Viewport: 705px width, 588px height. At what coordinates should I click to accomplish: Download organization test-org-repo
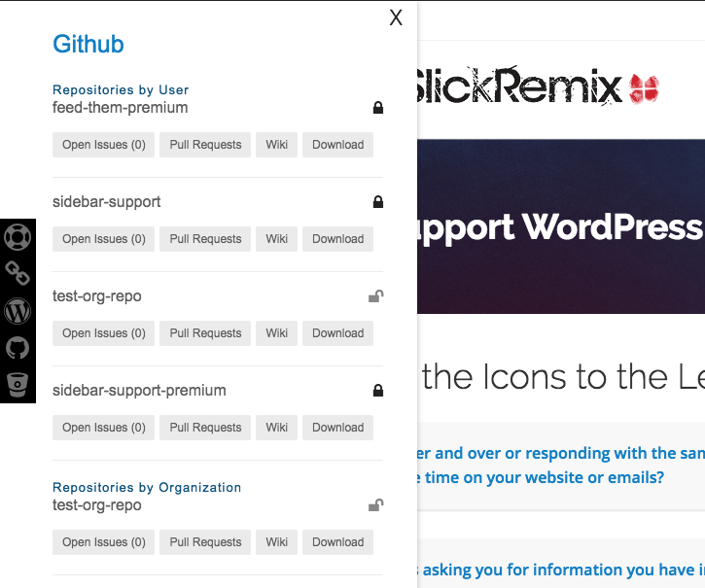coord(337,542)
